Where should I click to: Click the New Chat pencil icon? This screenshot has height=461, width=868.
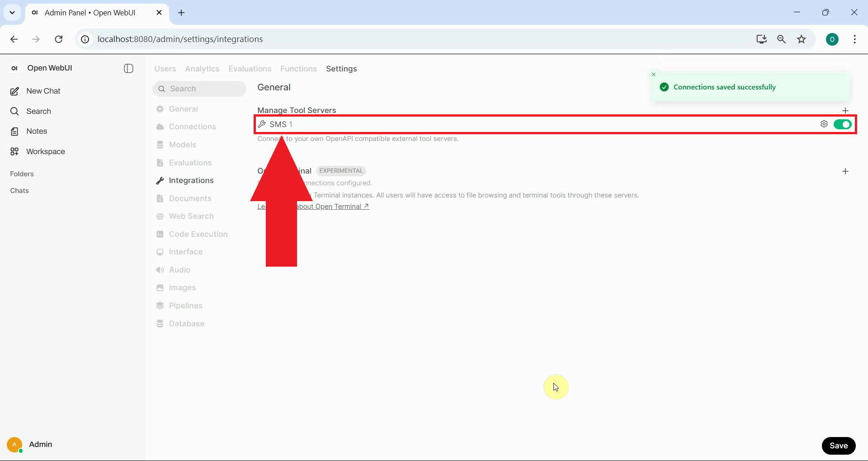(x=14, y=91)
